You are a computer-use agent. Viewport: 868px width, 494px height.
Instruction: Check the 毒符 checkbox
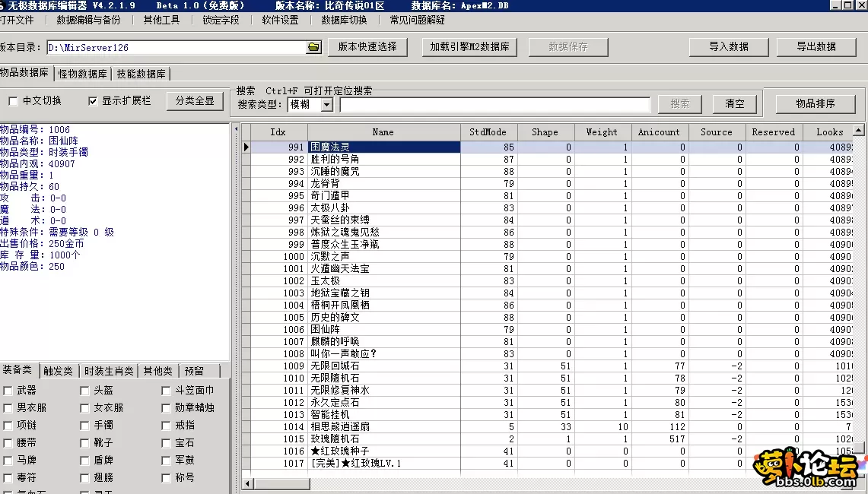coord(8,478)
